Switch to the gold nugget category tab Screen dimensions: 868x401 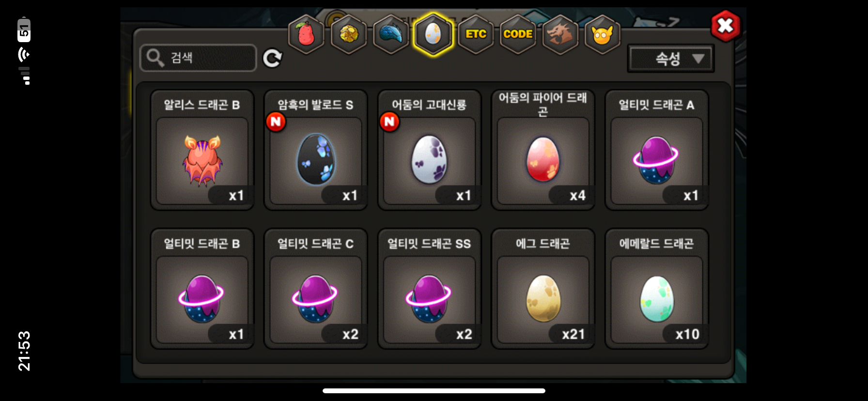coord(349,34)
